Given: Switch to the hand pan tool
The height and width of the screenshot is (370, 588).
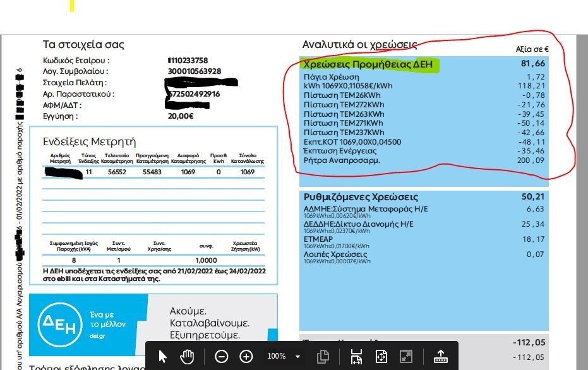Looking at the screenshot, I should tap(187, 357).
